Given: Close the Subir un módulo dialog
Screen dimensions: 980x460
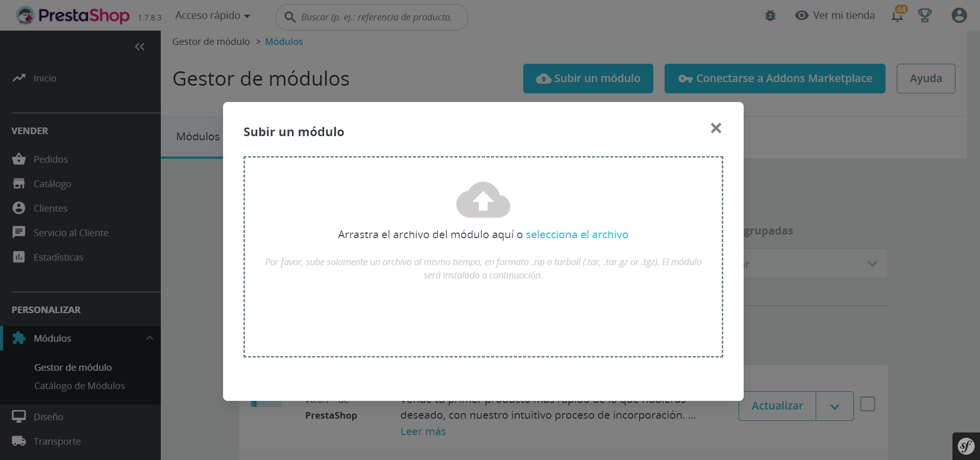Looking at the screenshot, I should (716, 128).
